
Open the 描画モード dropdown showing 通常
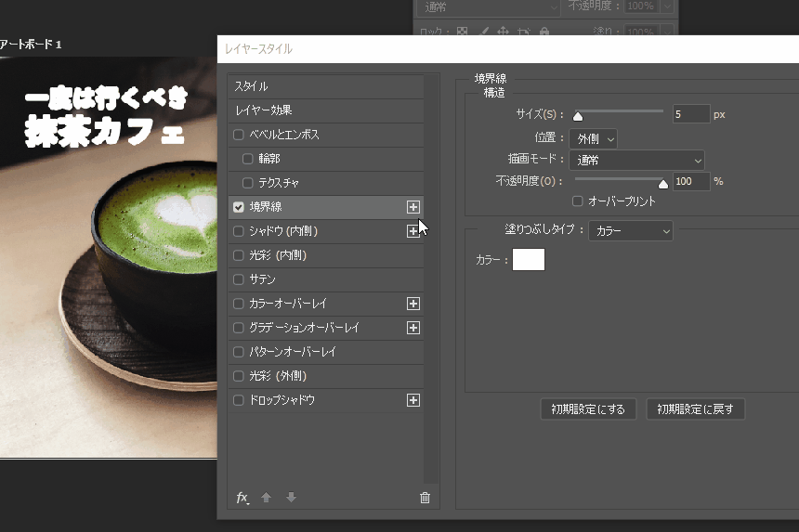(637, 161)
